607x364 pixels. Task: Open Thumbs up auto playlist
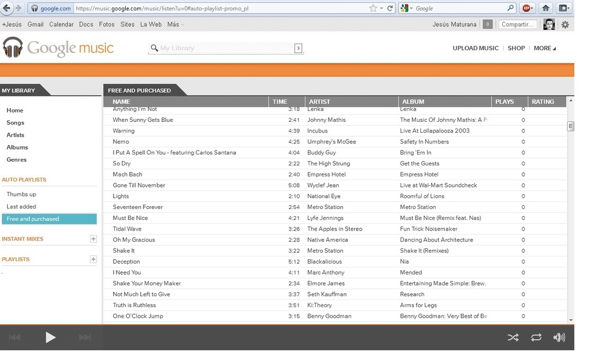click(22, 194)
